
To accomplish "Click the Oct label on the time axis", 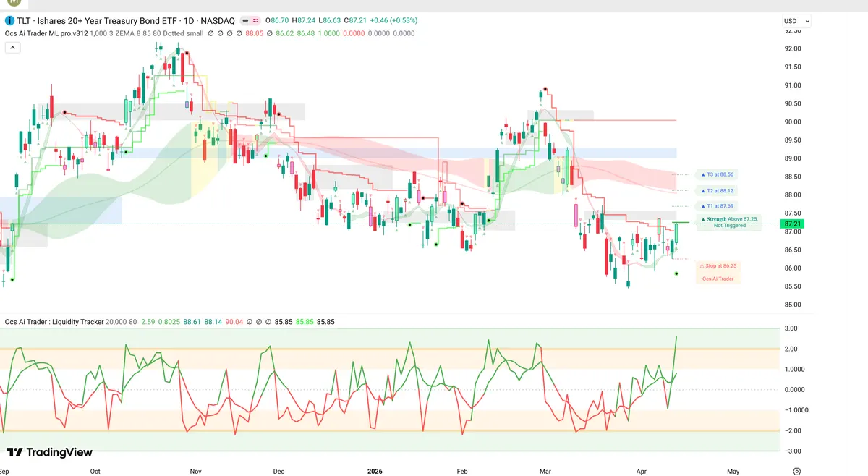I will click(95, 471).
